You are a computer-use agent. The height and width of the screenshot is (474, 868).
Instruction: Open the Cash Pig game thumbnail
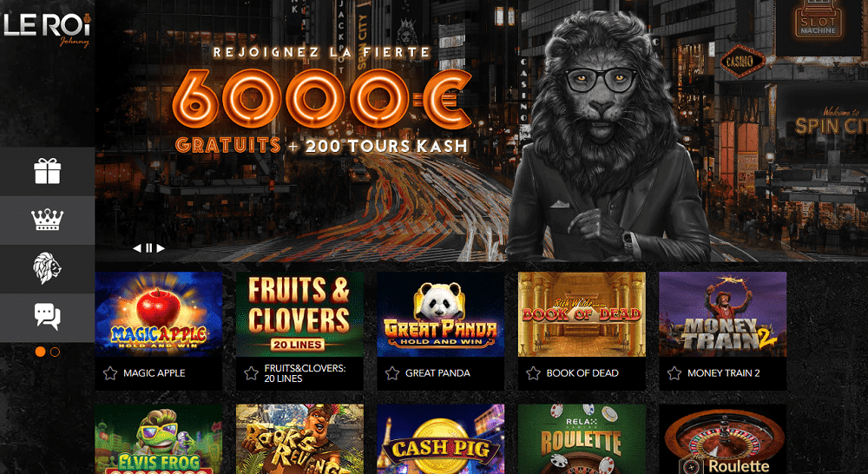coord(441,439)
